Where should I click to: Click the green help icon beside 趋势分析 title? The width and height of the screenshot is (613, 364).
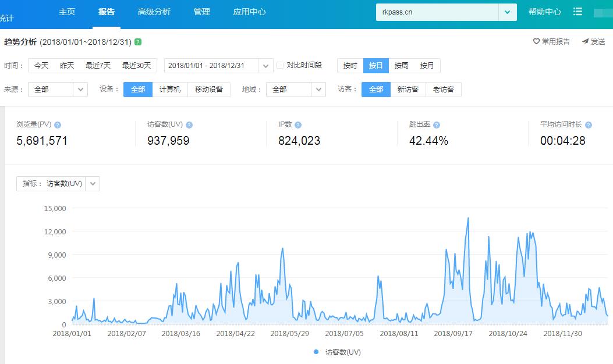tap(137, 42)
